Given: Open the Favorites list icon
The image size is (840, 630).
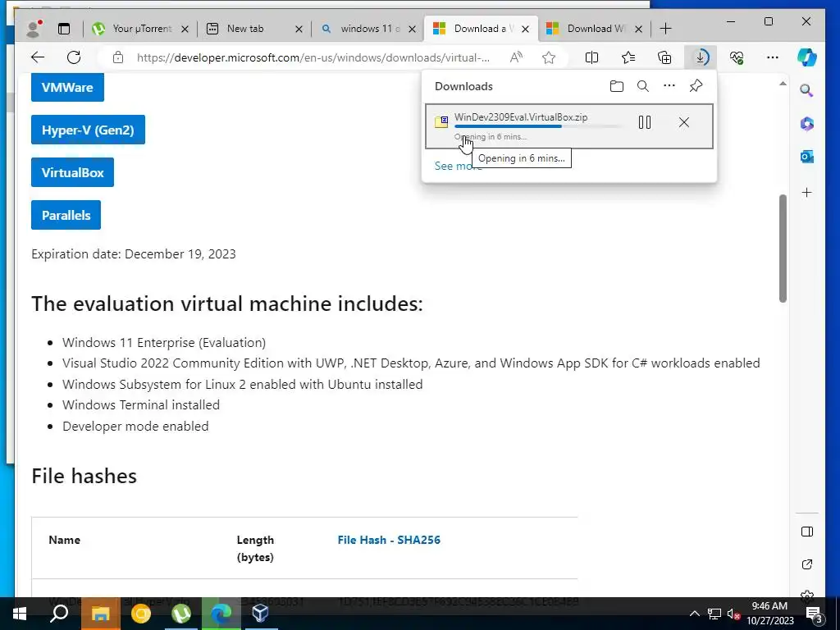Looking at the screenshot, I should [x=628, y=57].
